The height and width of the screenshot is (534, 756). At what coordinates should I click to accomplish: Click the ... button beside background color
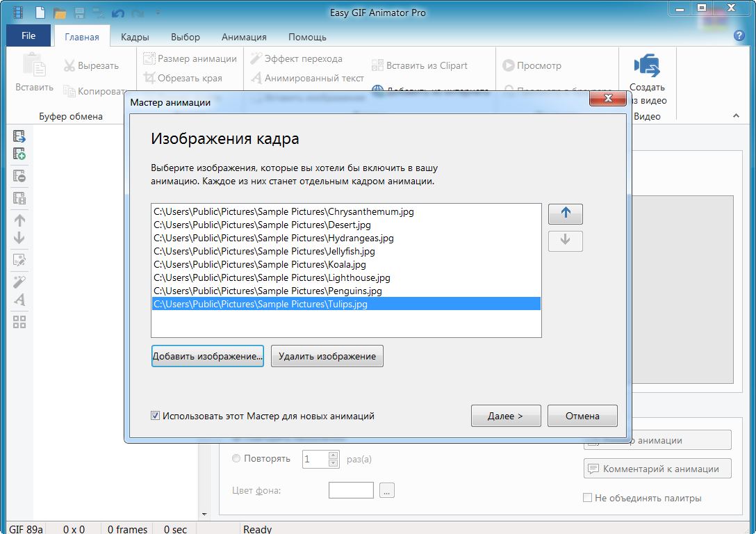click(386, 490)
